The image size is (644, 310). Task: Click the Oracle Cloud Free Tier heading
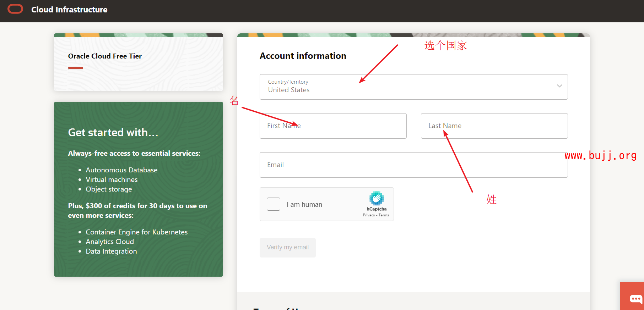pyautogui.click(x=105, y=56)
